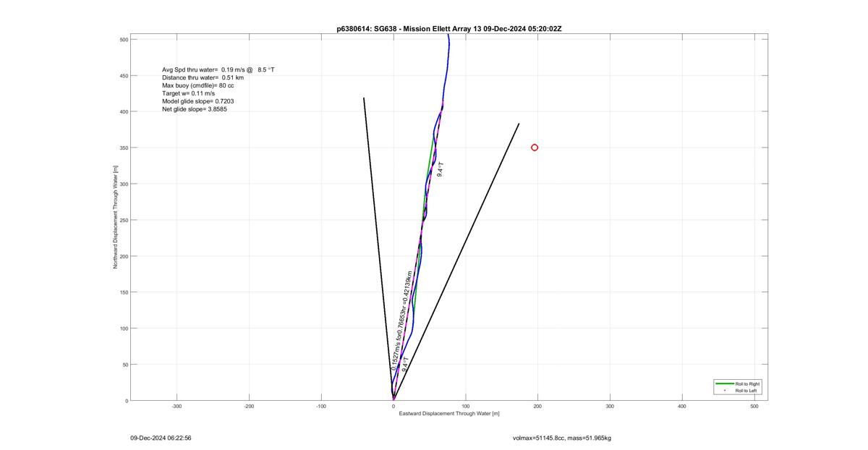Click the '300' tick on the eastward axis
868x450 pixels.
[x=610, y=406]
